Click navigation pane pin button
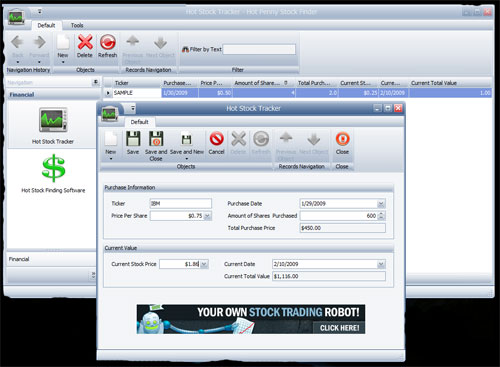 coord(96,82)
